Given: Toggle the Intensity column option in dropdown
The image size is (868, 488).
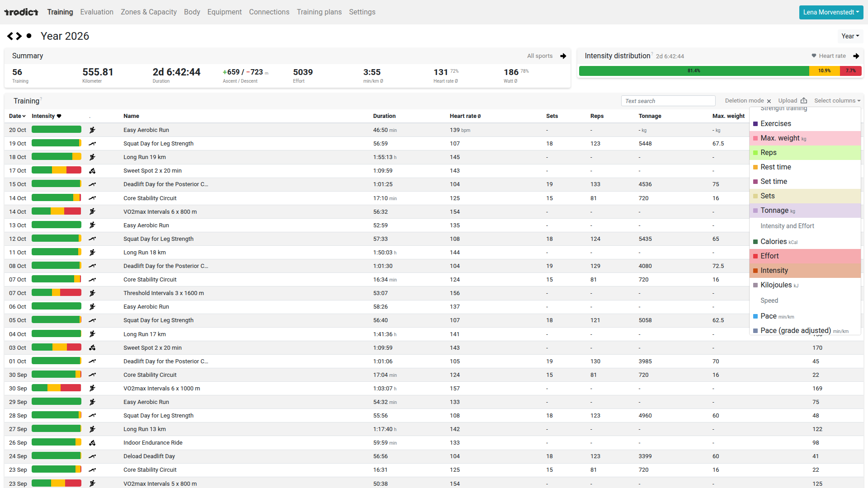Looking at the screenshot, I should 805,271.
